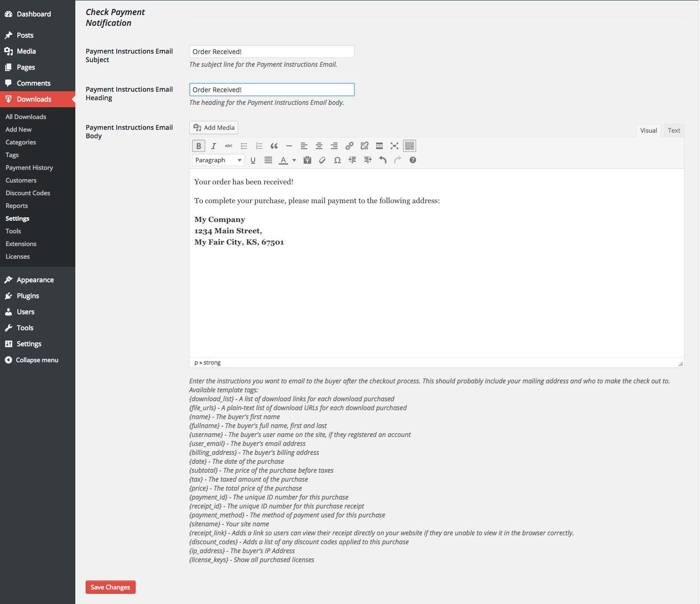Click the Payment Instructions Email Subject field
This screenshot has width=700, height=604.
(272, 52)
